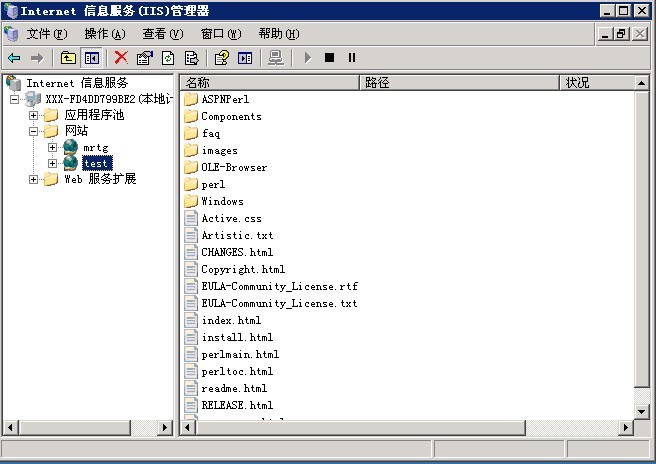This screenshot has width=656, height=464.
Task: Select readme.html in the list
Action: pos(234,388)
